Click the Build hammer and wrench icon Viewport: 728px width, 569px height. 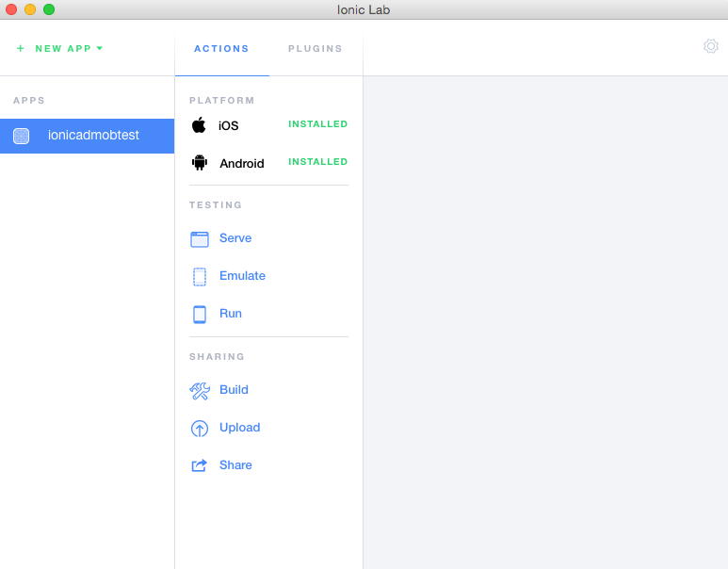[x=200, y=391]
